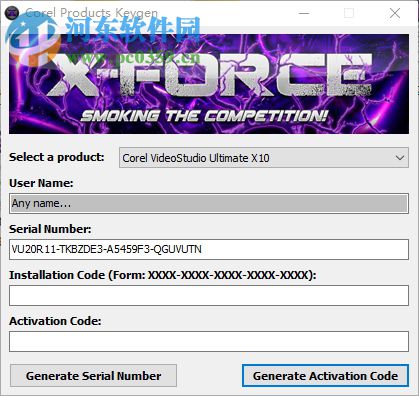This screenshot has width=419, height=396.
Task: Minimize the Corel Products Keygen window
Action: pos(304,13)
